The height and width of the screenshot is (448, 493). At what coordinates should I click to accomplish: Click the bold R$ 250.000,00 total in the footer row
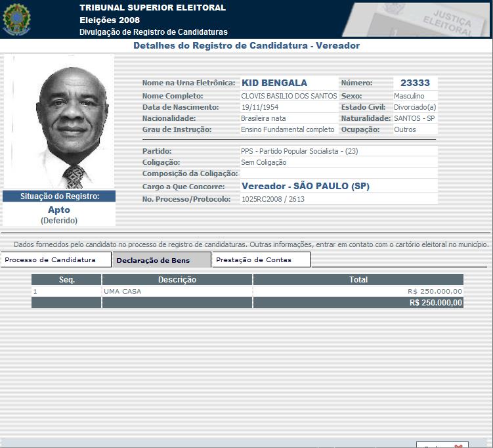click(x=436, y=303)
